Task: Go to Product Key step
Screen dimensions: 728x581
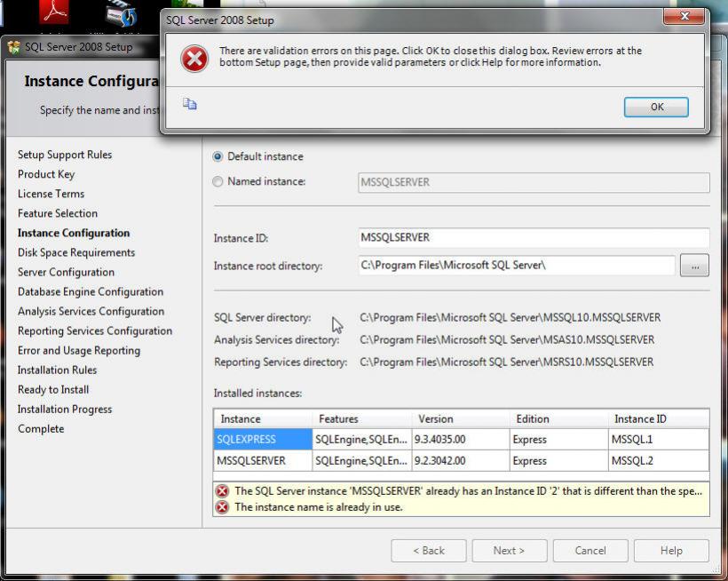Action: [x=46, y=174]
